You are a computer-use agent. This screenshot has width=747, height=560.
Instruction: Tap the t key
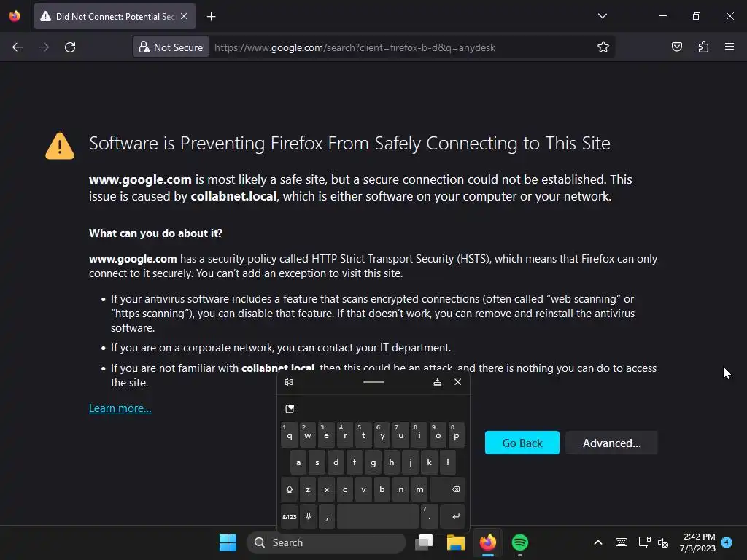(x=363, y=435)
